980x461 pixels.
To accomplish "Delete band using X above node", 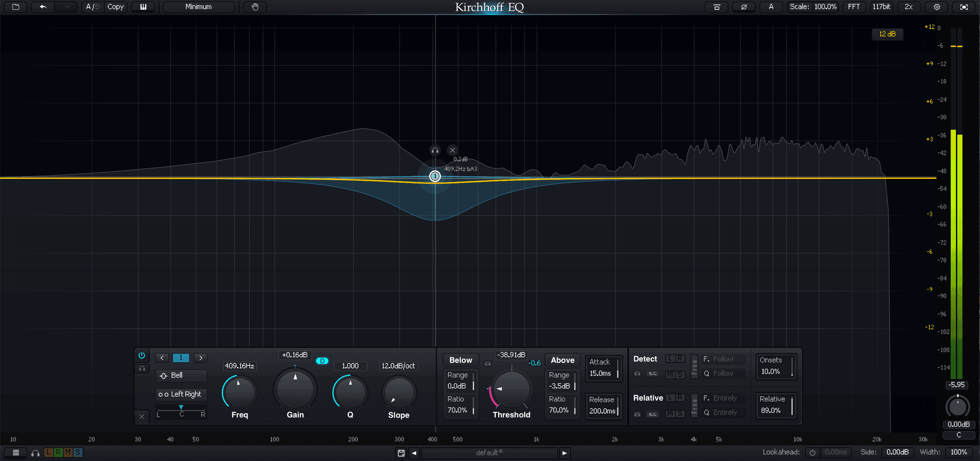I will pyautogui.click(x=452, y=150).
